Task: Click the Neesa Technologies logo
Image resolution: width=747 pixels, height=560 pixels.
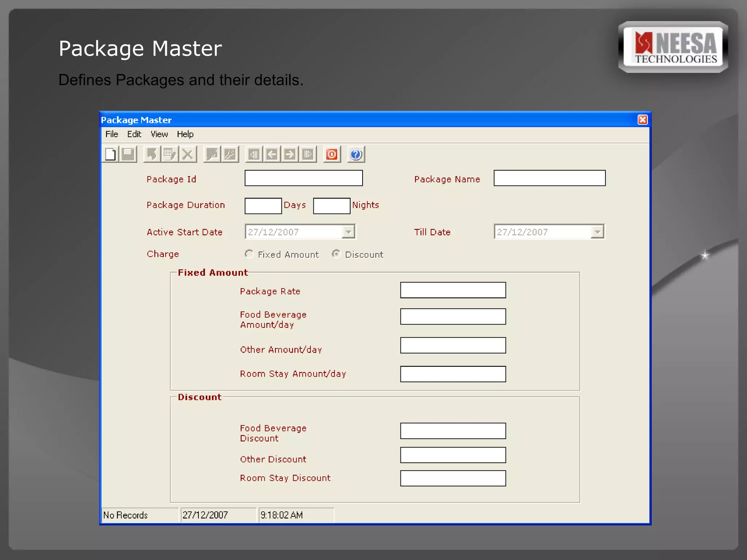Action: (673, 47)
